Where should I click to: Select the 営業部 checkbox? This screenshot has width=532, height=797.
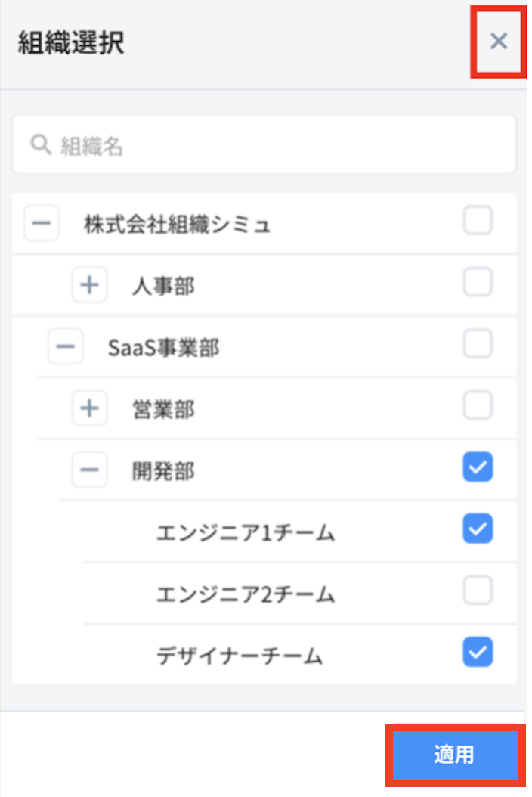click(x=477, y=406)
